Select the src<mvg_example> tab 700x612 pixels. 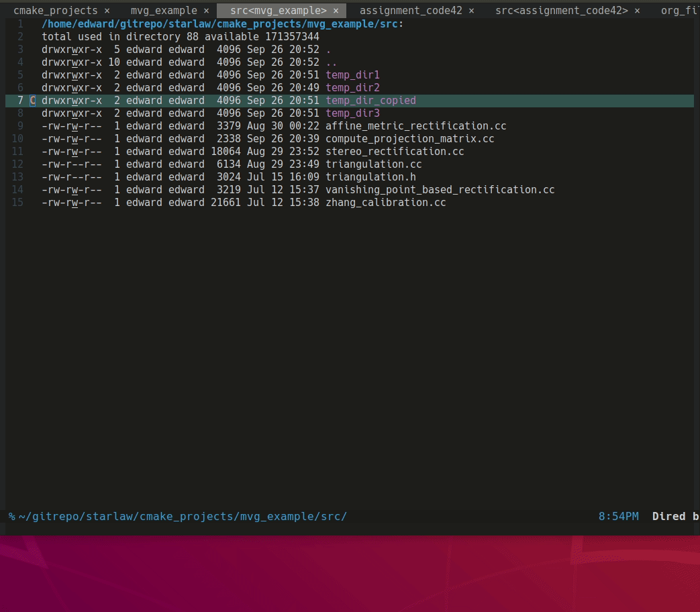coord(278,10)
